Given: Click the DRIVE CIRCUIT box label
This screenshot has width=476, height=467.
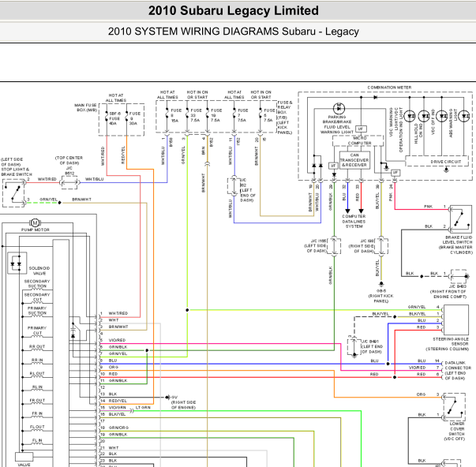Looking at the screenshot, I should (446, 162).
